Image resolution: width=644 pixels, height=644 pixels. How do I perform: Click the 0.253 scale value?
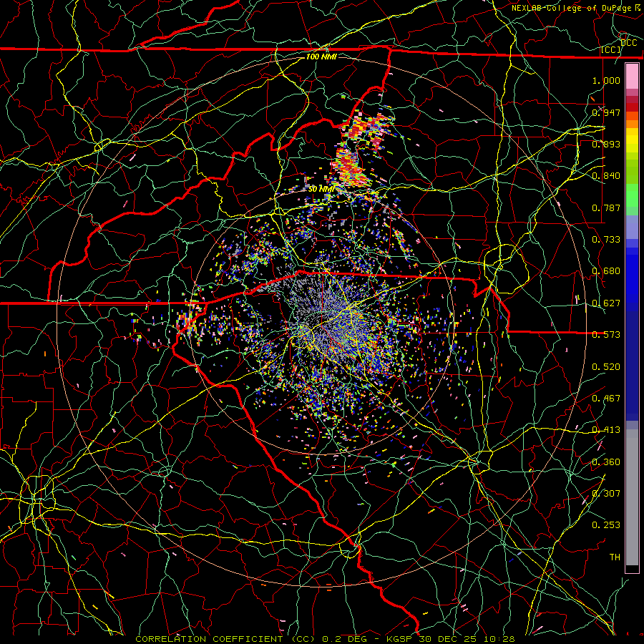(606, 525)
